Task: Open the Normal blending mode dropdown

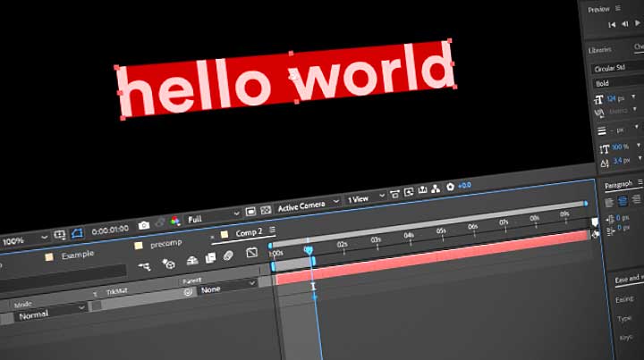Action: 50,313
